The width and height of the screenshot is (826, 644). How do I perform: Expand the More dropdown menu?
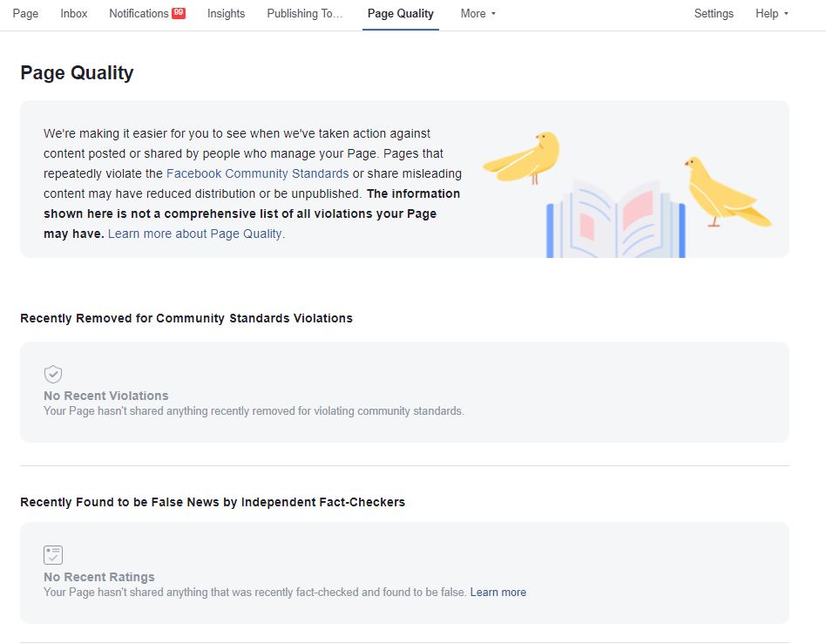[x=477, y=14]
